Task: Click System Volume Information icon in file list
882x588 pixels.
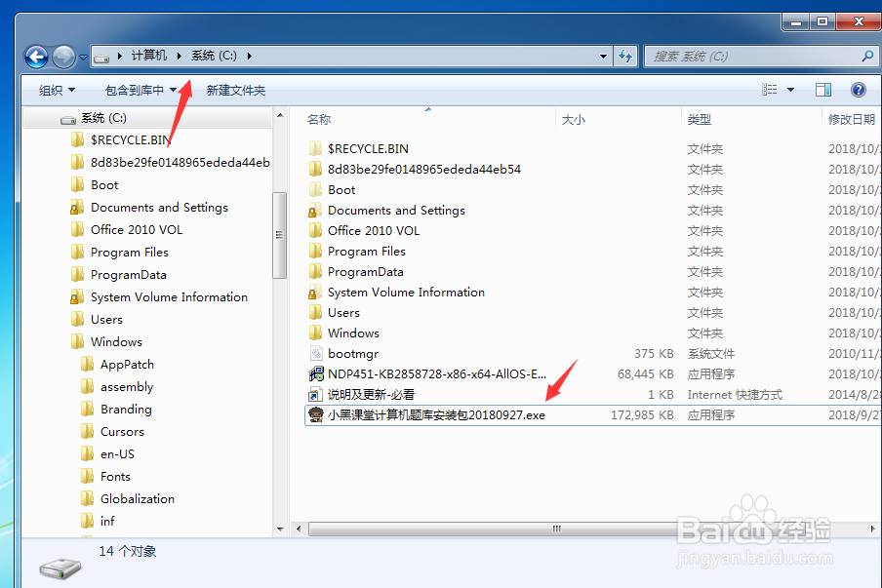Action: tap(315, 293)
